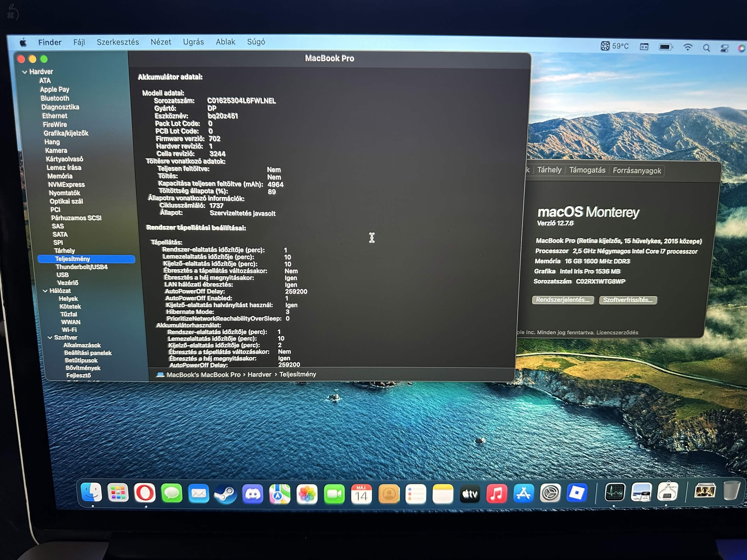Open Music from the Dock

tap(496, 494)
